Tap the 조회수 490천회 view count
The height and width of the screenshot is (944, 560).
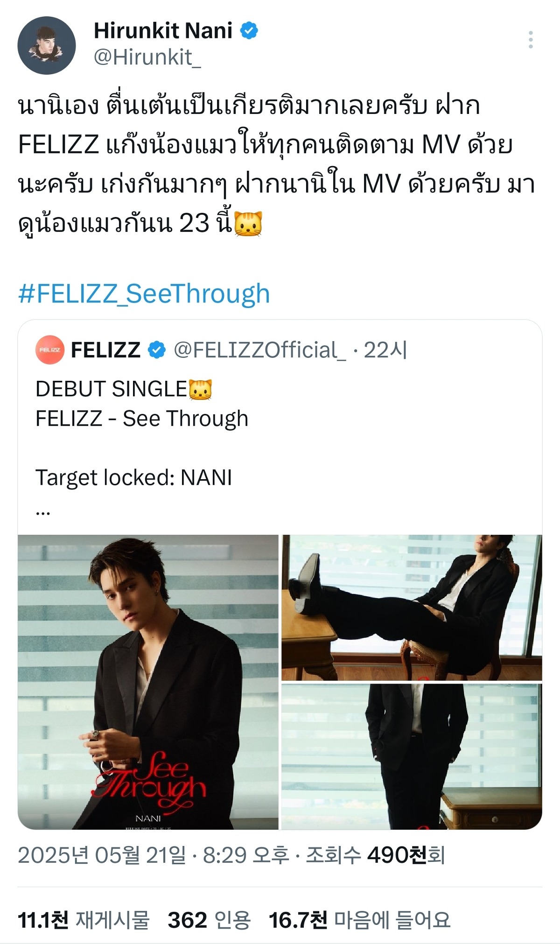[375, 855]
